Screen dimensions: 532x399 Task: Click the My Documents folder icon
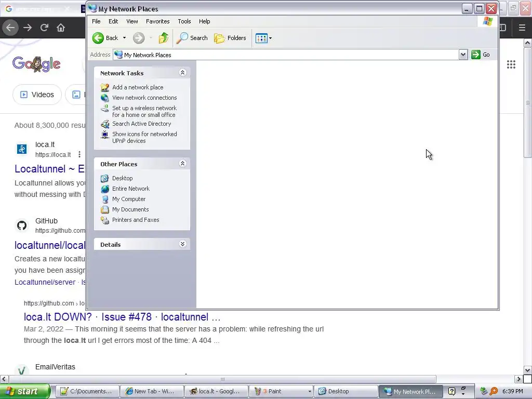105,210
